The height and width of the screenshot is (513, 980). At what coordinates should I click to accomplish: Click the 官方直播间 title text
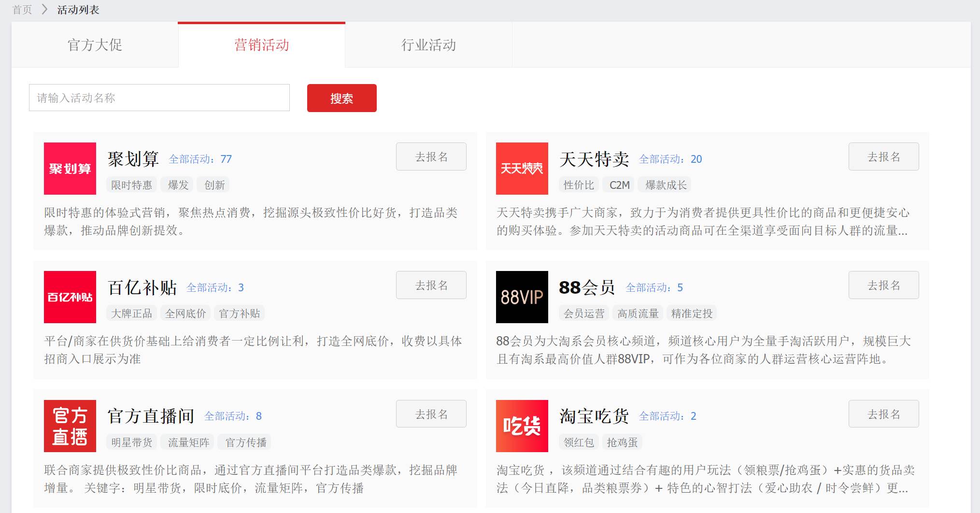[x=151, y=416]
